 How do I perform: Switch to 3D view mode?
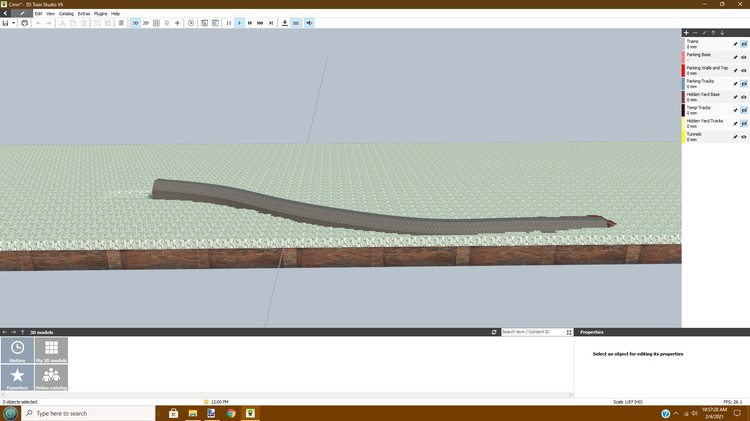click(135, 22)
